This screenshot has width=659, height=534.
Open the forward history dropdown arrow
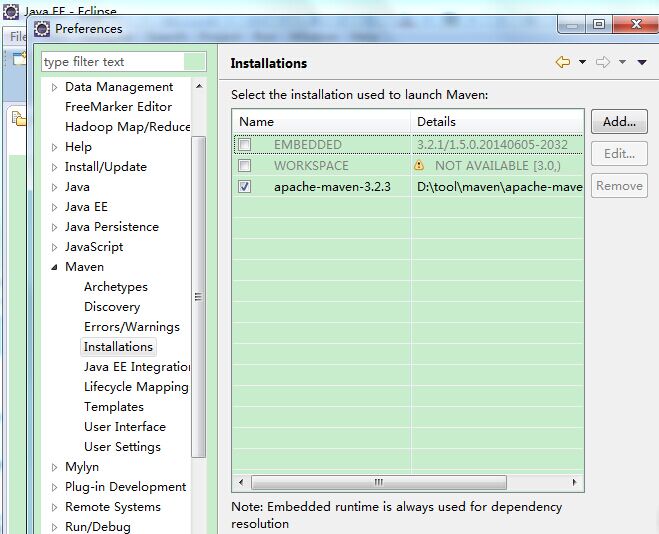(x=622, y=62)
